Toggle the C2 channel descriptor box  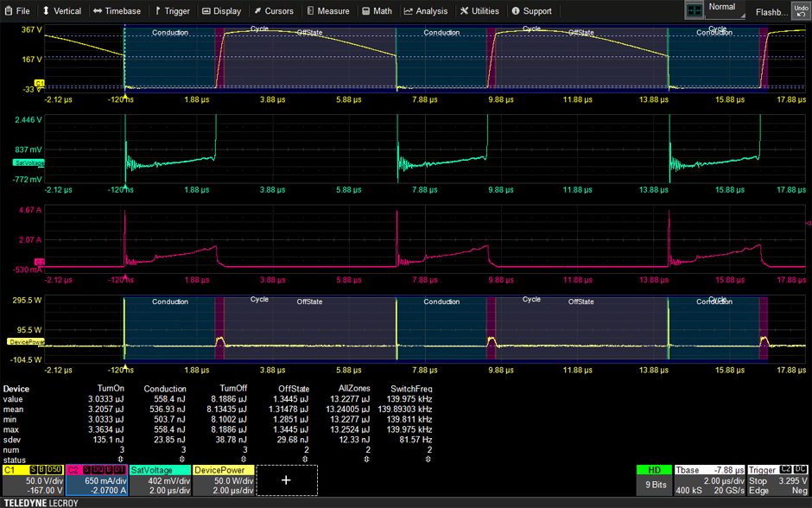point(96,480)
